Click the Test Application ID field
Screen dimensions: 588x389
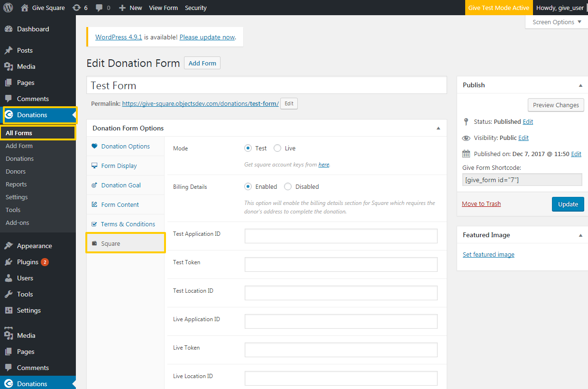[x=341, y=236]
